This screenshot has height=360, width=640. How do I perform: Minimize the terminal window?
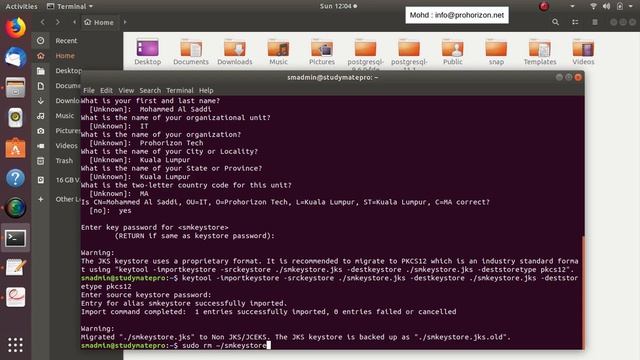(x=559, y=77)
